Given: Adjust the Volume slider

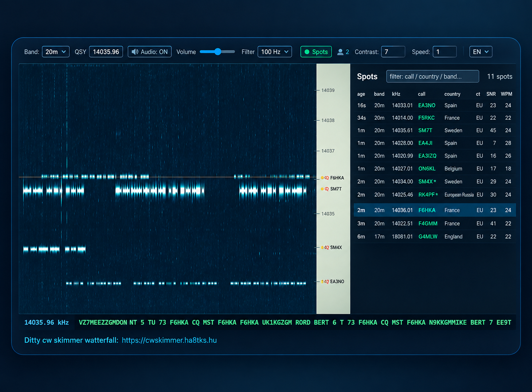Looking at the screenshot, I should (x=217, y=52).
